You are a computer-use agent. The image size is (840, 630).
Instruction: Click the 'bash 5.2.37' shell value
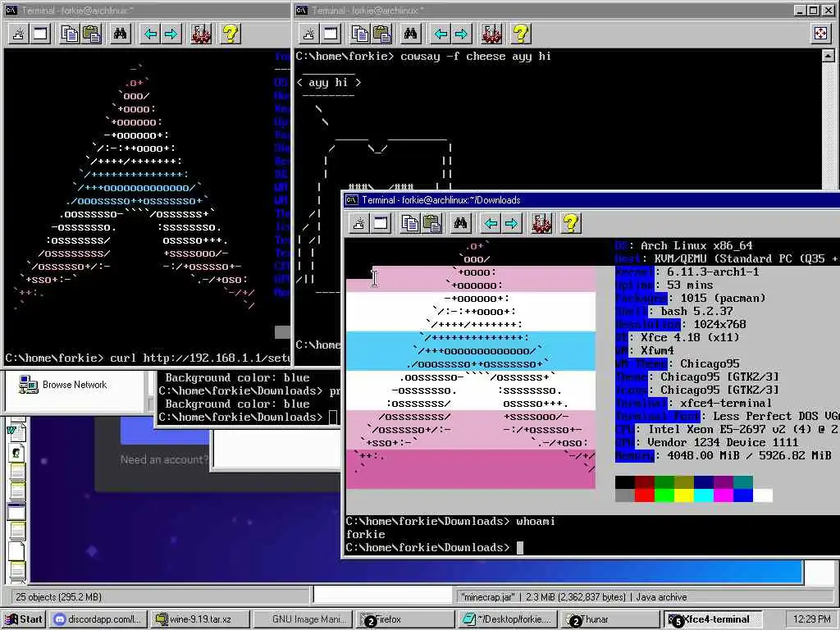coord(696,311)
